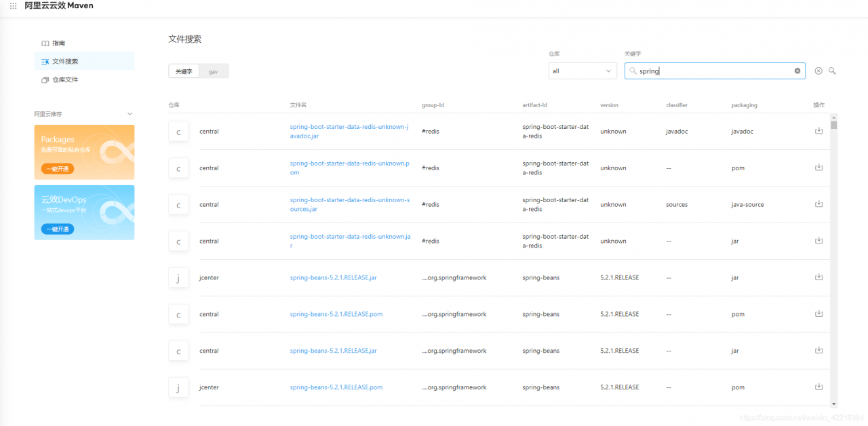Open spring-boot-starter-data-redis-unknown.jar link
Screen dimensions: 868x426
click(349, 241)
